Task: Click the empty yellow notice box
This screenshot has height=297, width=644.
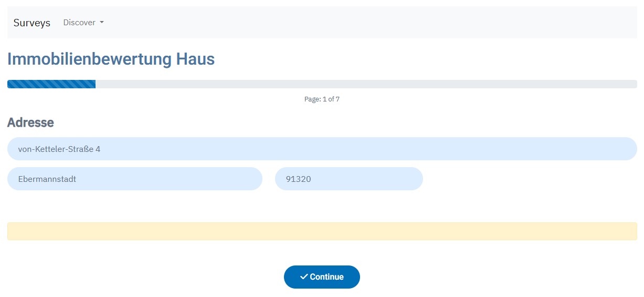Action: click(x=322, y=231)
